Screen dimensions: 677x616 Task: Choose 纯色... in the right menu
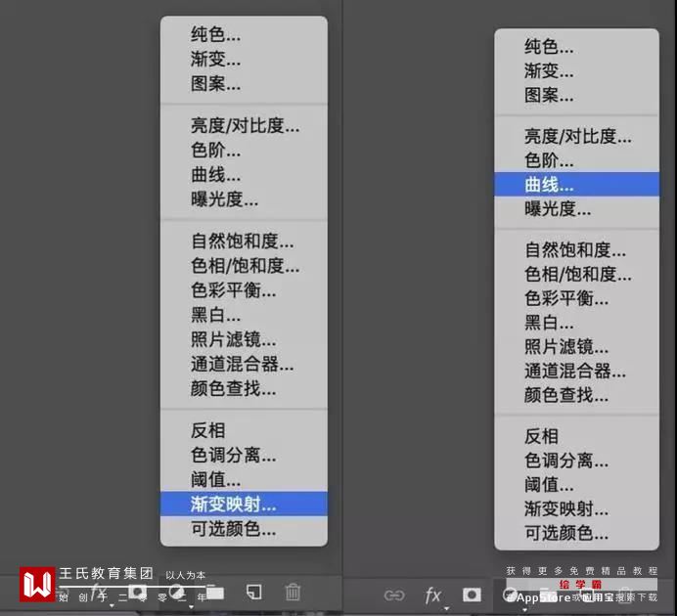click(576, 47)
